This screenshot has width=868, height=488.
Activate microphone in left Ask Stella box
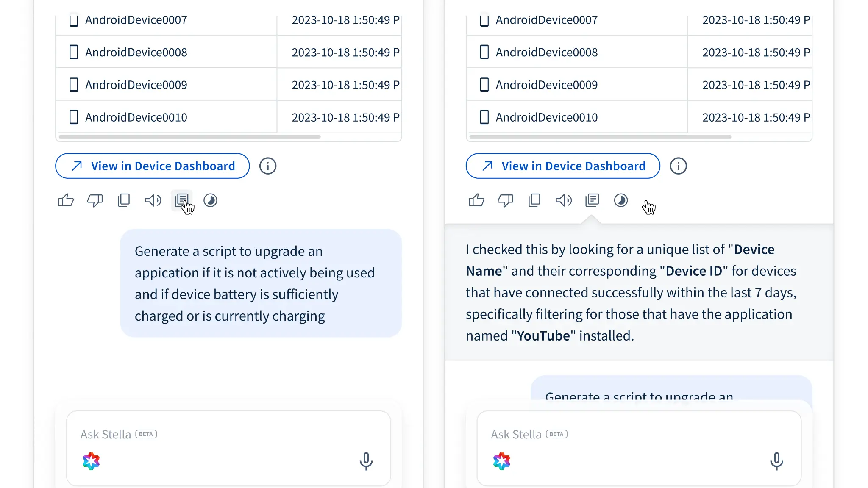[x=366, y=461]
